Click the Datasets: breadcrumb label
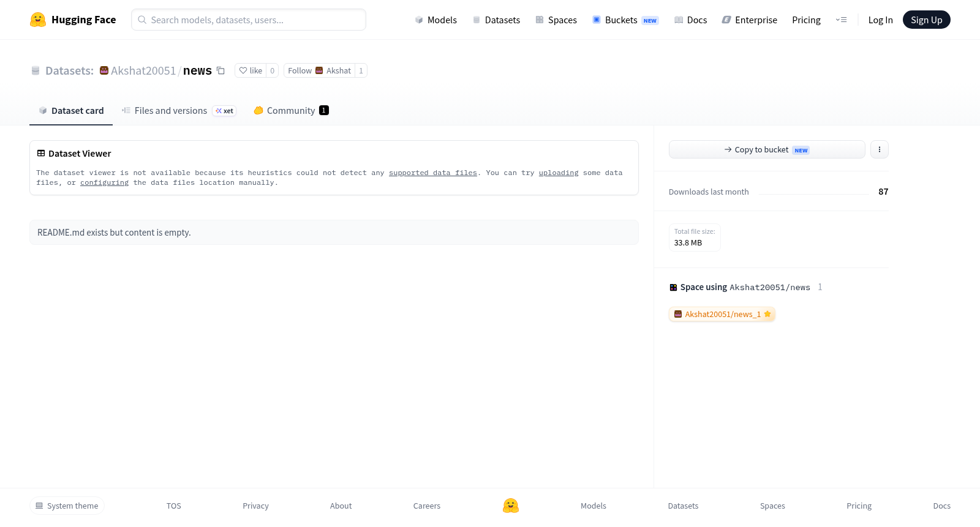Screen dimensions: 980x527 69,70
